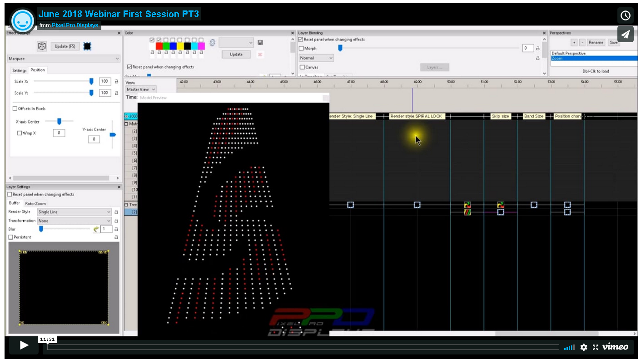Collapse the Tree model group row

[127, 205]
